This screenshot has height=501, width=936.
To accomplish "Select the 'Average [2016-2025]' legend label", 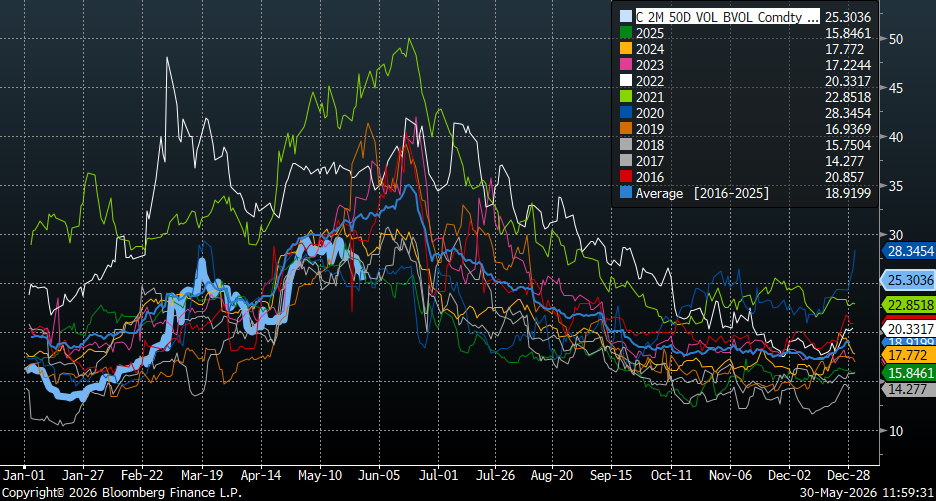I will tap(702, 193).
